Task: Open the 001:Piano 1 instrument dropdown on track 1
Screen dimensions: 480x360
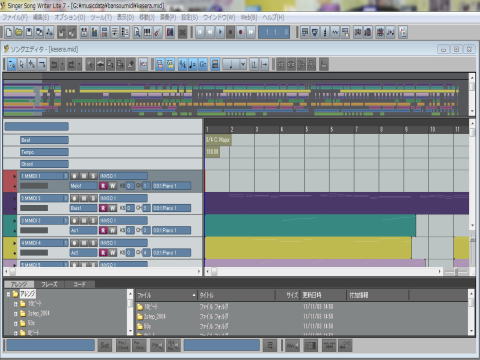Action: click(172, 186)
